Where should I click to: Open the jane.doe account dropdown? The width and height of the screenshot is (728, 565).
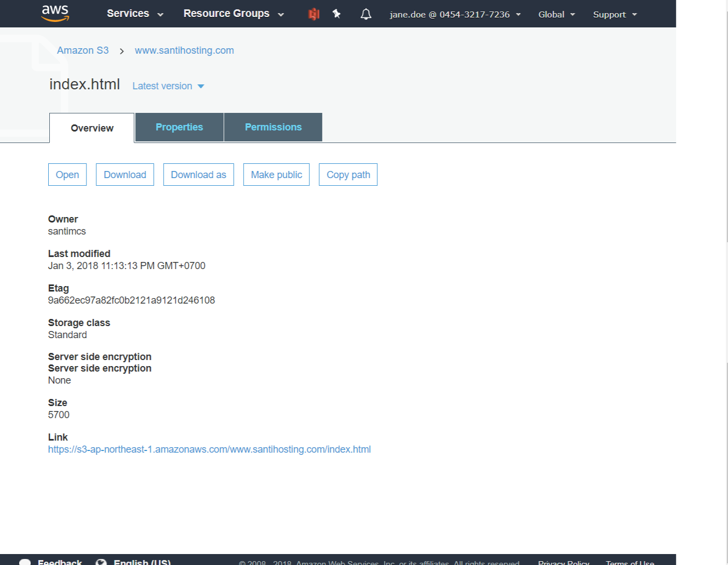455,14
